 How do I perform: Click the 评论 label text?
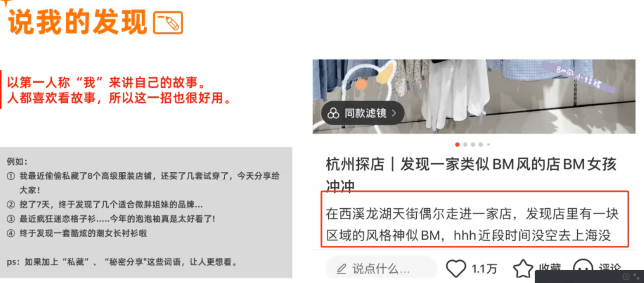(x=610, y=267)
